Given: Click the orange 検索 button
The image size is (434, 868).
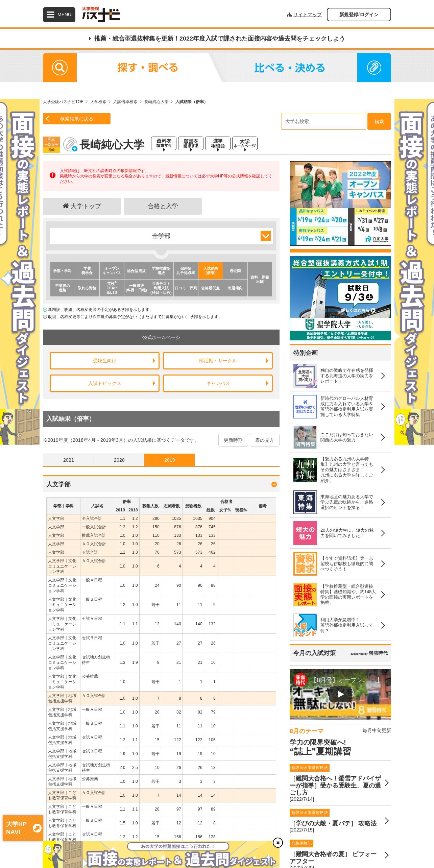Looking at the screenshot, I should click(379, 121).
